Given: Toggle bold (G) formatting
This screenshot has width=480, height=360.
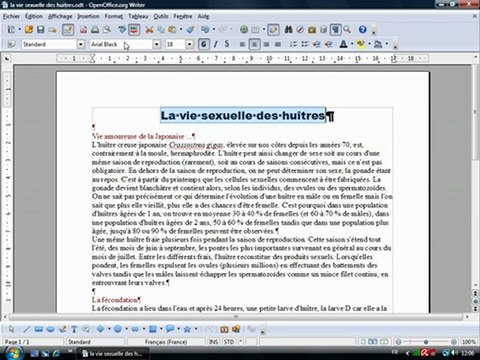Looking at the screenshot, I should tap(204, 44).
